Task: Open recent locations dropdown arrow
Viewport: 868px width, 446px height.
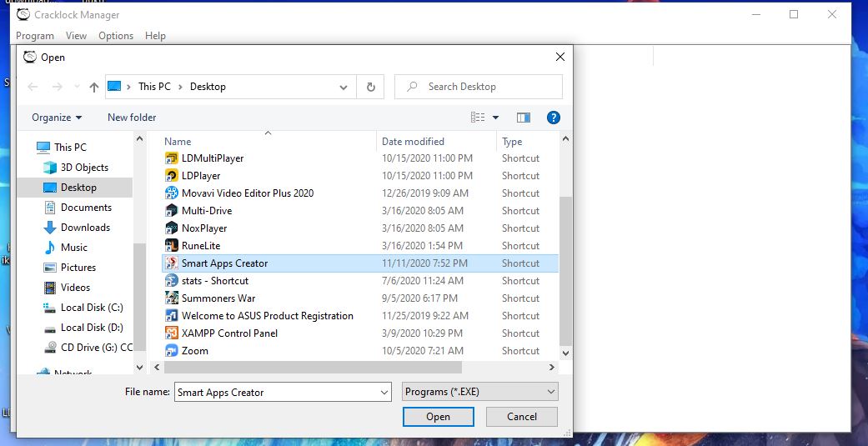Action: pos(77,87)
